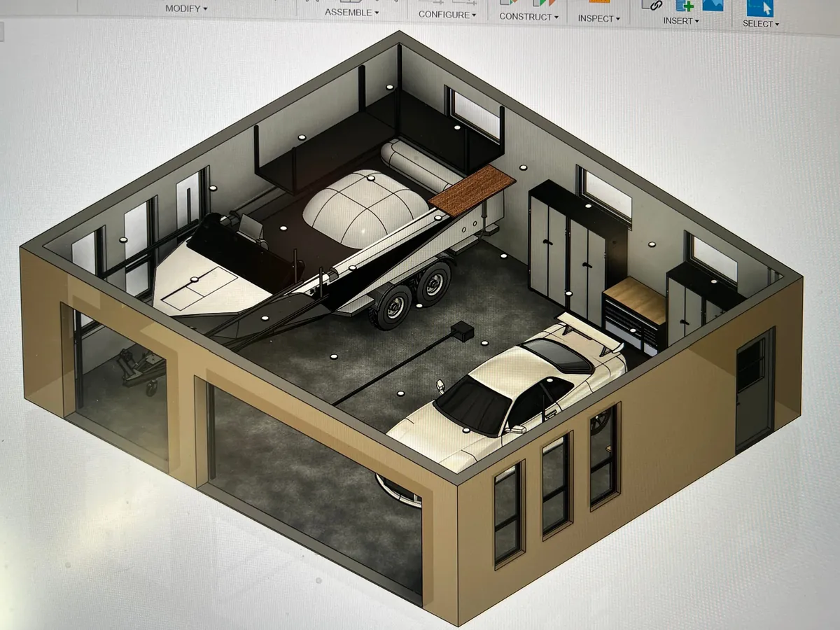Click the SELECT menu label
This screenshot has height=630, width=840.
click(760, 24)
